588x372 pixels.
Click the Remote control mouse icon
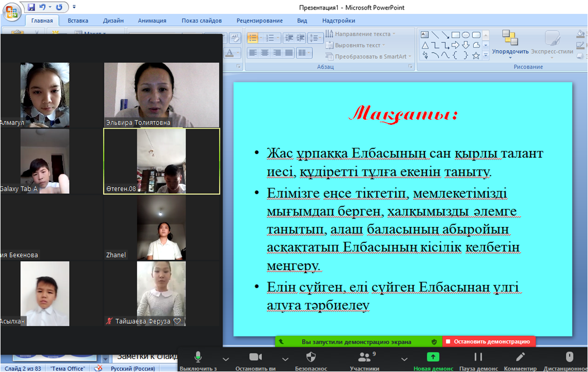click(569, 357)
